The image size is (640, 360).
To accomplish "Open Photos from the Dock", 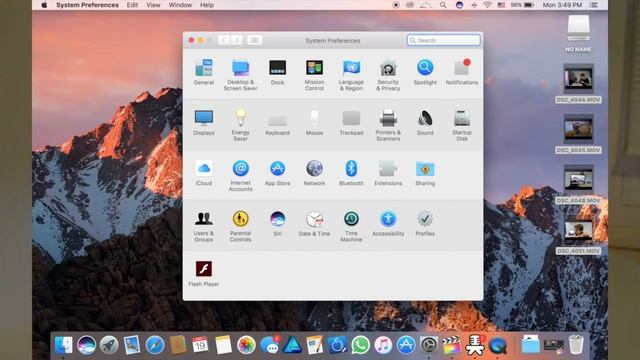I will point(246,345).
